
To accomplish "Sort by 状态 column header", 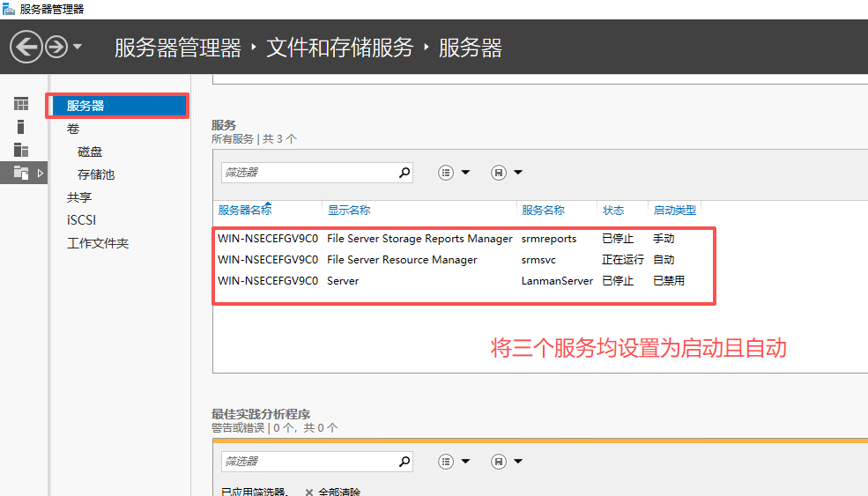I will (612, 211).
